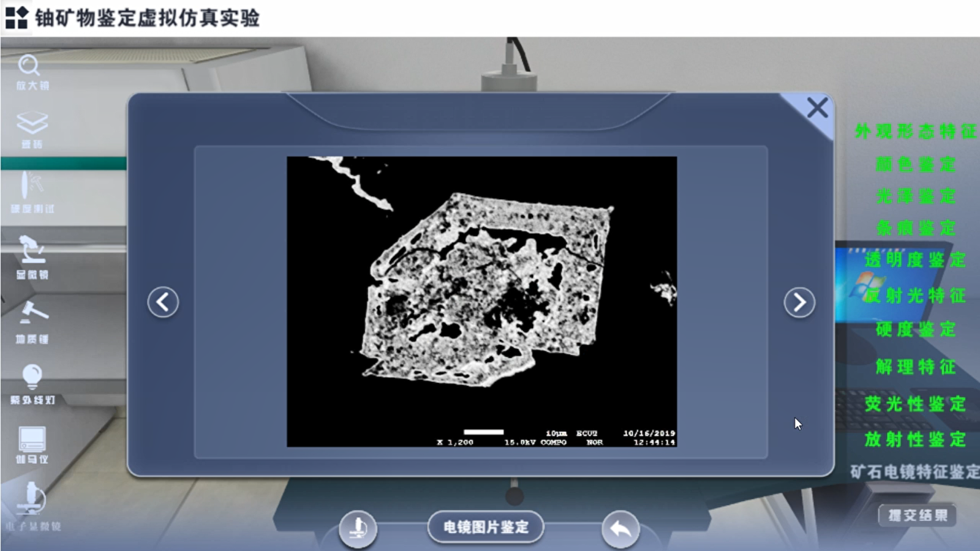Viewport: 980px width, 551px height.
Task: Open 外观形态特征 identification item
Action: (x=915, y=132)
